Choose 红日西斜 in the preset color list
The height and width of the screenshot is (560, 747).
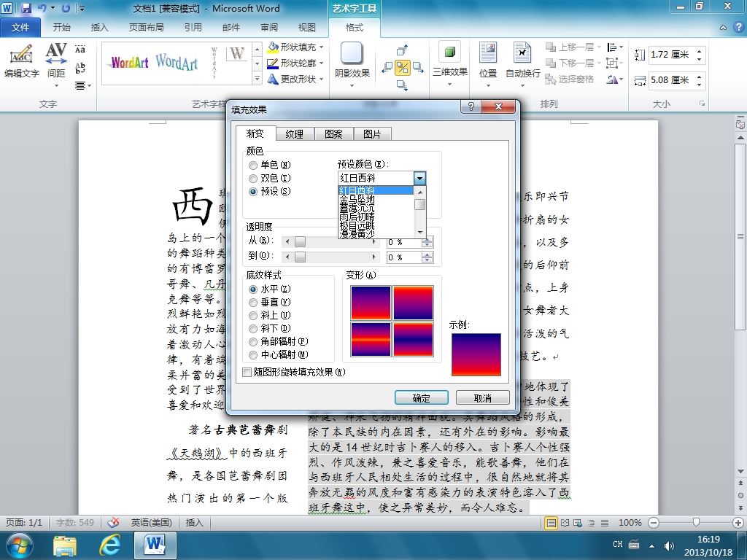click(x=376, y=190)
